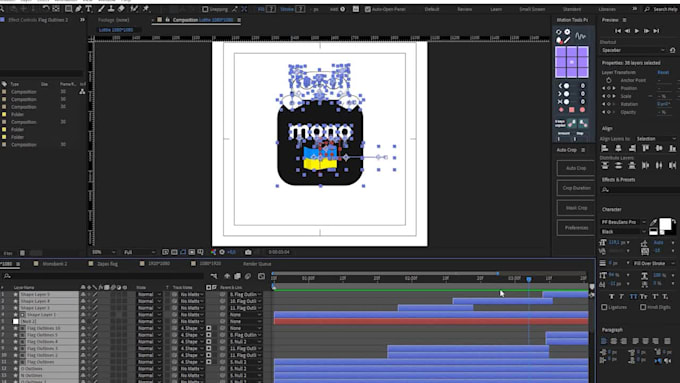Click Play in the Preview panel
Viewport: 680px width, 383px height.
[637, 31]
